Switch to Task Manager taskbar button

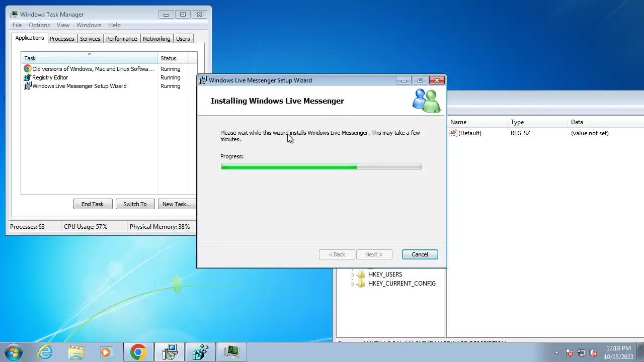(x=232, y=352)
